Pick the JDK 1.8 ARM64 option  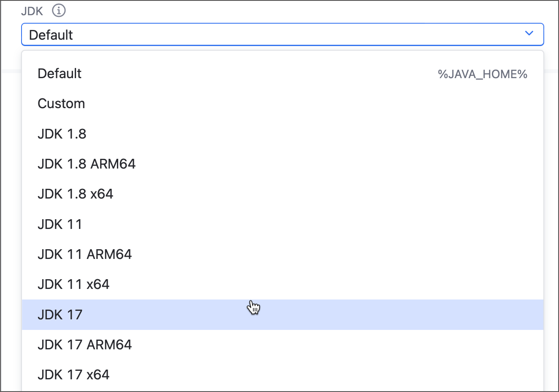[282, 164]
